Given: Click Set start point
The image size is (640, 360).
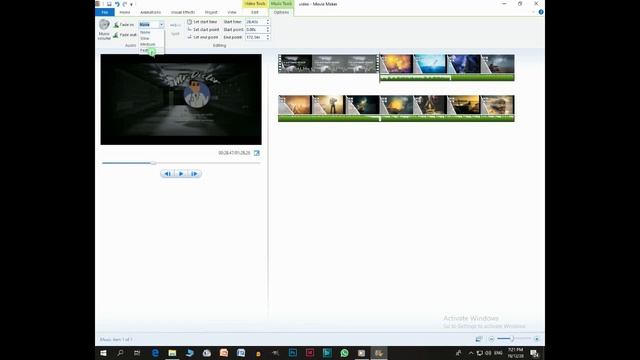Looking at the screenshot, I should point(203,29).
